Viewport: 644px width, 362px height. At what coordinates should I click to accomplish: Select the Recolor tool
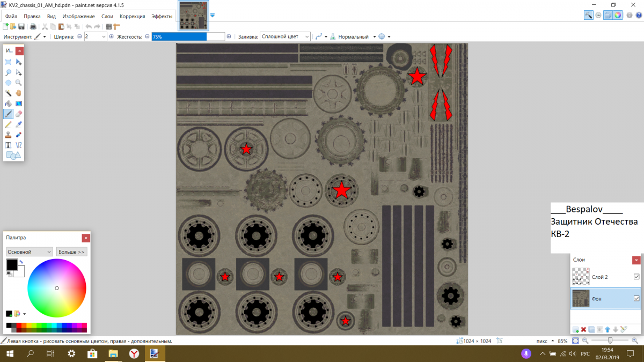coord(19,135)
